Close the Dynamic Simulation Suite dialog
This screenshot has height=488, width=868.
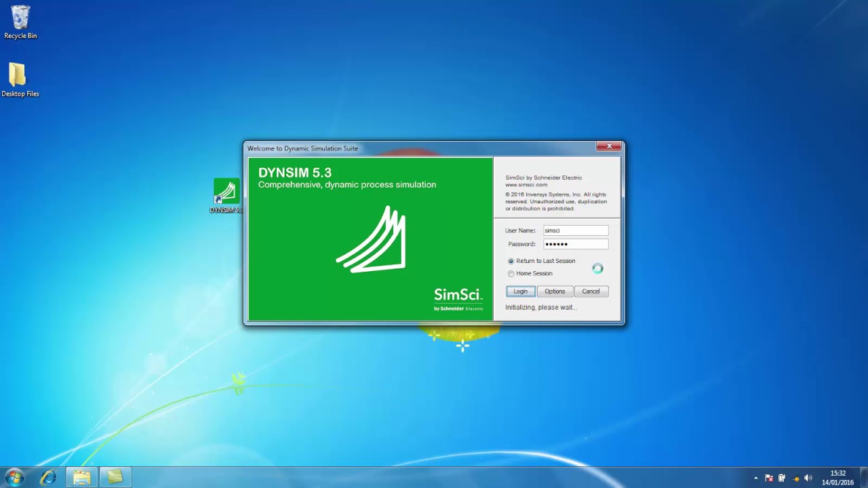coord(609,146)
